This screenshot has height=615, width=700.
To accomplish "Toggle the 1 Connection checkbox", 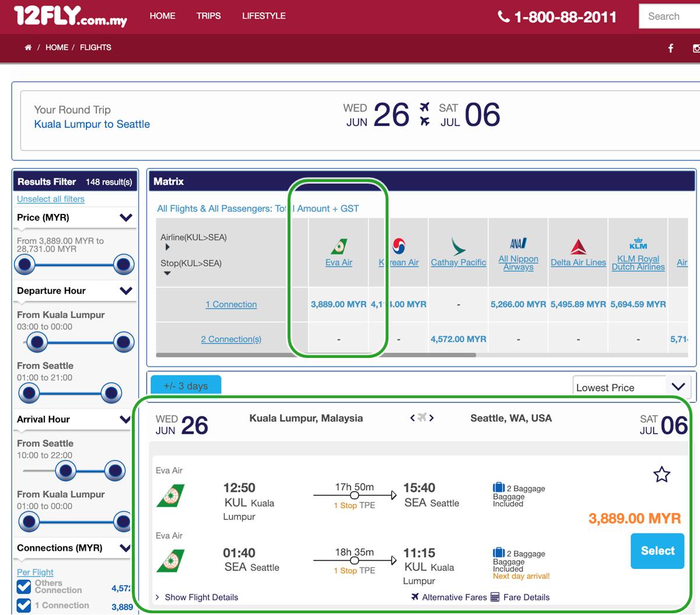I will coord(24,605).
